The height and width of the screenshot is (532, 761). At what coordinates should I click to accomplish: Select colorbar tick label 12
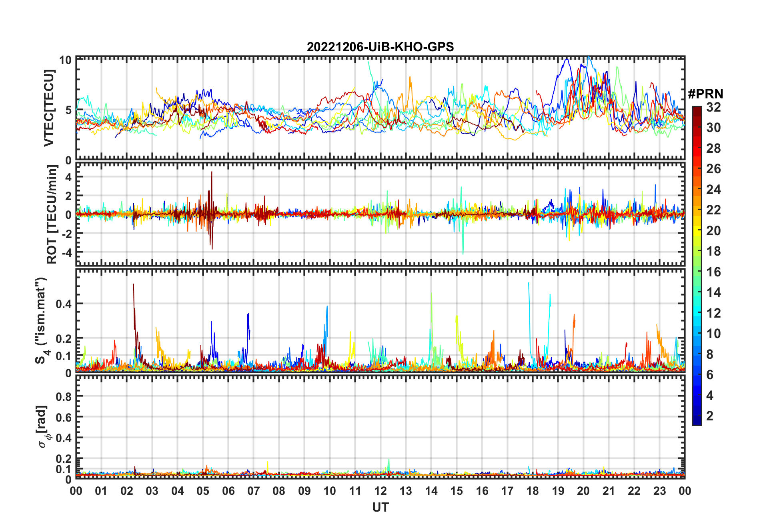click(713, 313)
